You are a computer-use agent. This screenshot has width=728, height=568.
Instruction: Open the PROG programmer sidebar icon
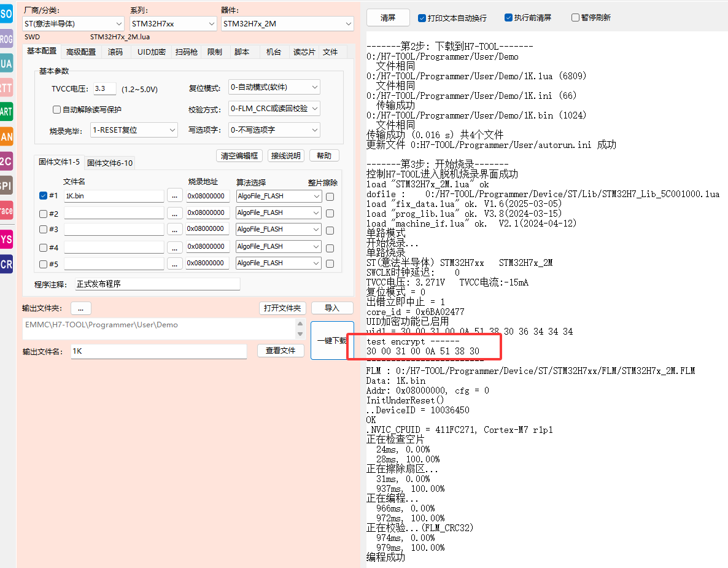coord(6,39)
